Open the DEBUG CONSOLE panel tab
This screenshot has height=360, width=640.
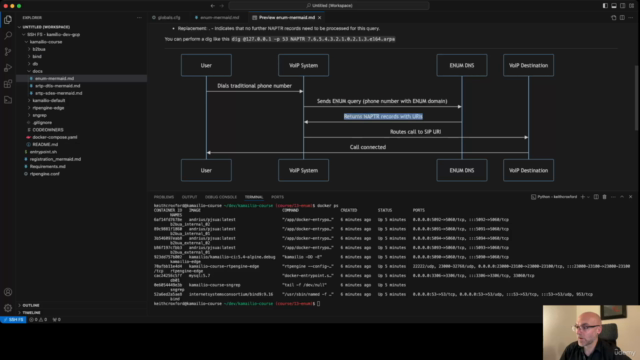[221, 197]
